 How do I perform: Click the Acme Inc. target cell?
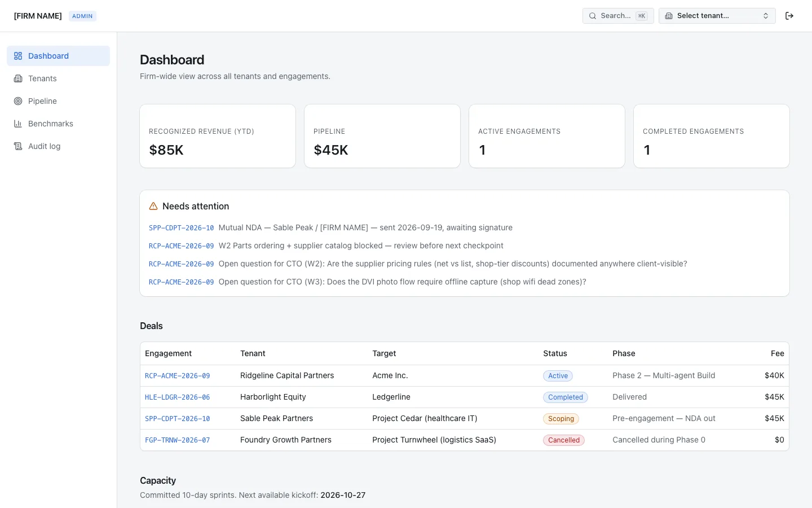(x=390, y=375)
